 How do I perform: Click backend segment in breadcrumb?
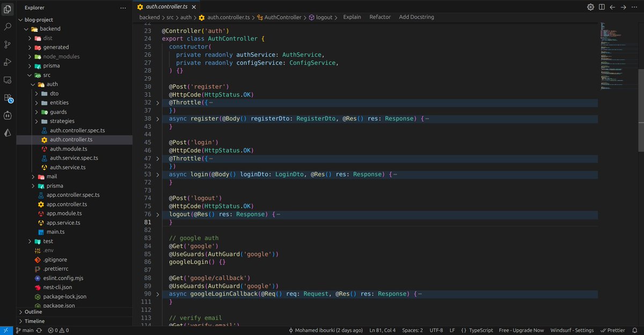click(150, 17)
